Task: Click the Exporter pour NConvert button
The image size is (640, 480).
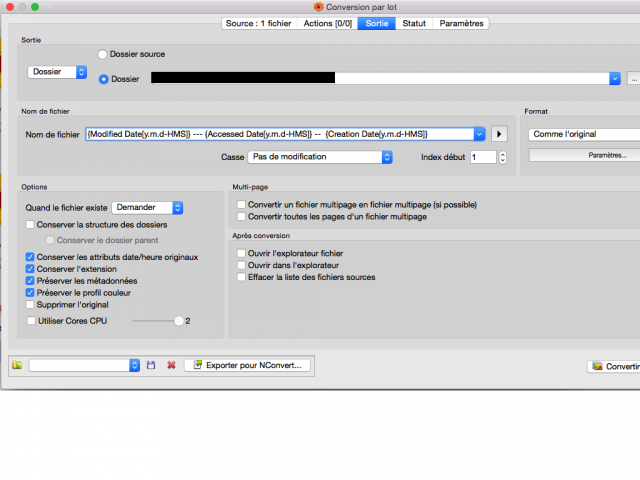Action: point(247,365)
